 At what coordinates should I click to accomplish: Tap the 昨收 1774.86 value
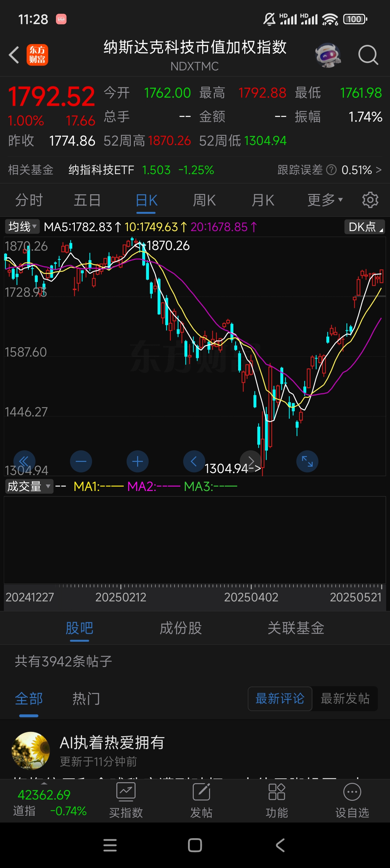(x=72, y=141)
